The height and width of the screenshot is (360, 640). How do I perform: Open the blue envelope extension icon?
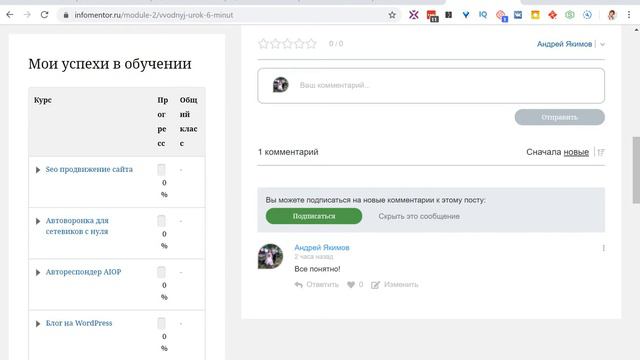coord(518,15)
